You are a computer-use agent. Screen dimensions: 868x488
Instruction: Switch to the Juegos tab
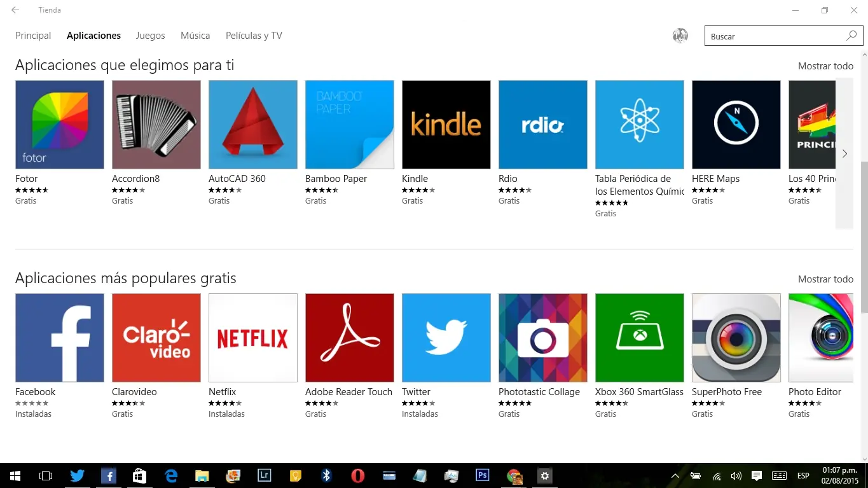point(150,36)
